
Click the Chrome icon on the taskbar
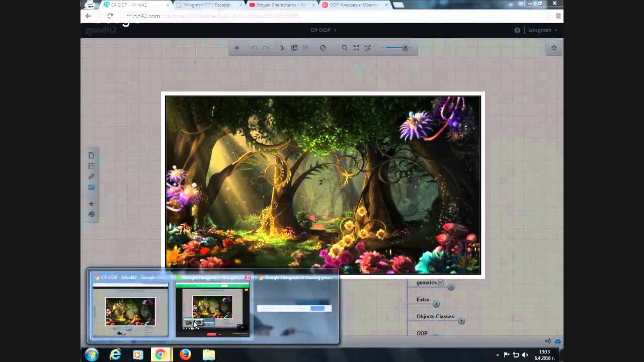point(161,354)
